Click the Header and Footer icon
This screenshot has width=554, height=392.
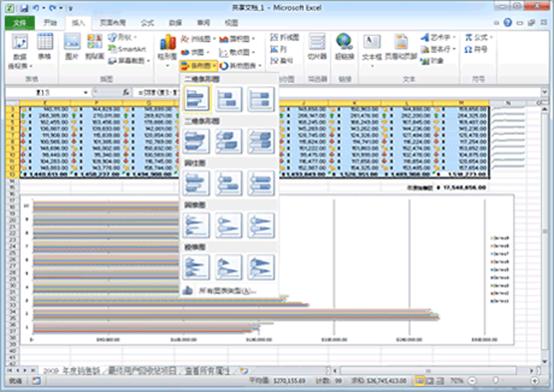click(401, 47)
